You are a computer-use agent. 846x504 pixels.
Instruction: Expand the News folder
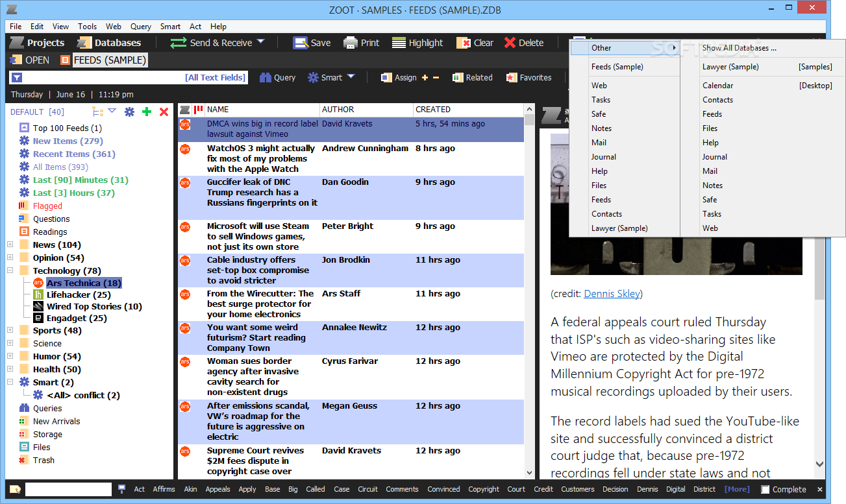pyautogui.click(x=10, y=245)
